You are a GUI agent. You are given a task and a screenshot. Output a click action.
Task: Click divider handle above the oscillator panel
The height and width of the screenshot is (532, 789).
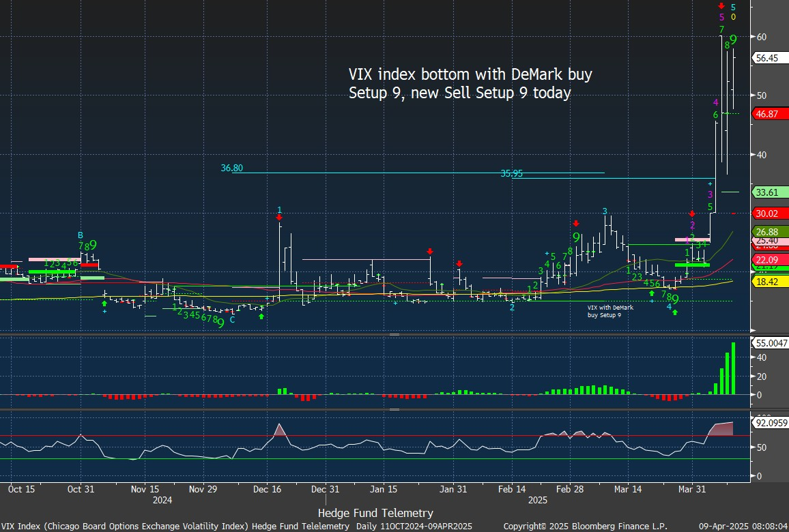coord(394,410)
